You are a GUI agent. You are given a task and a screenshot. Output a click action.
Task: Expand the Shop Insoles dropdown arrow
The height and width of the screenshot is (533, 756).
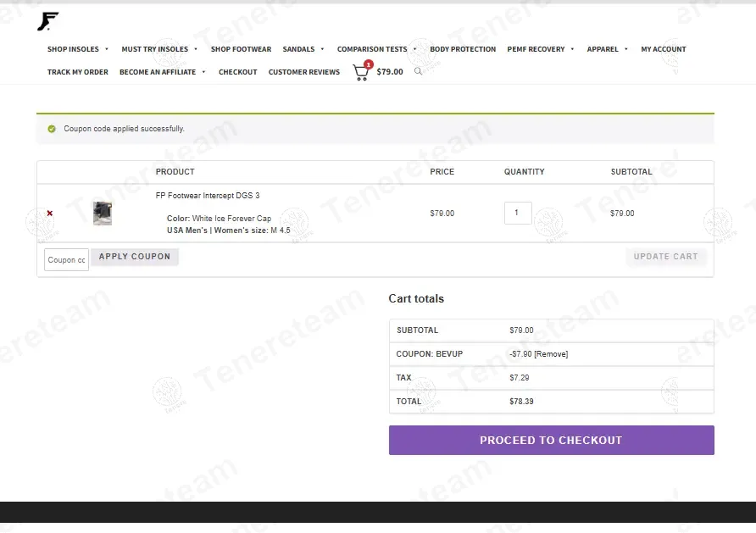[107, 49]
